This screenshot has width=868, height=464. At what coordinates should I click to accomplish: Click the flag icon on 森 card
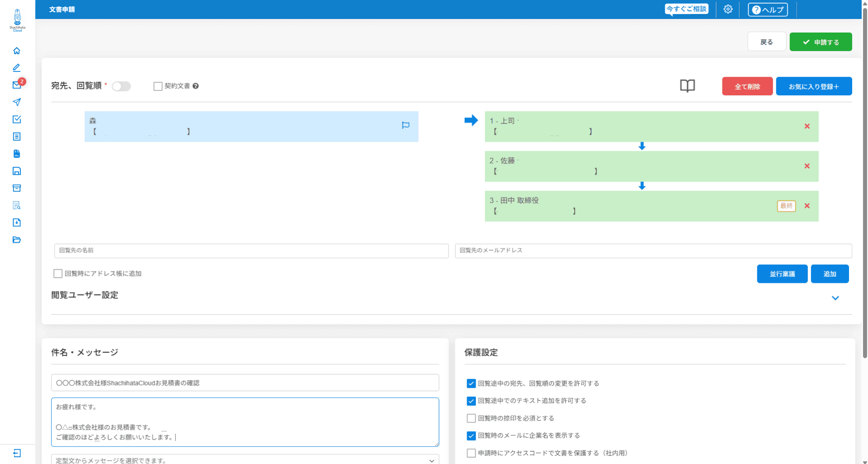pyautogui.click(x=406, y=125)
